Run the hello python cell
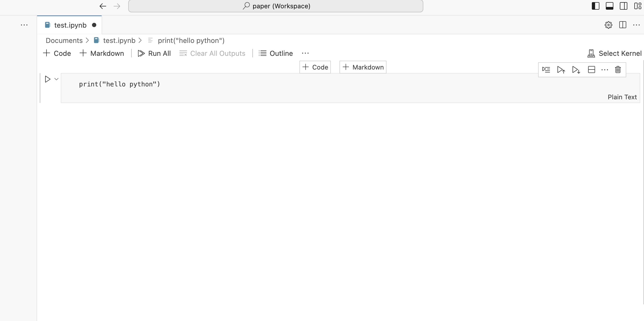 point(48,79)
